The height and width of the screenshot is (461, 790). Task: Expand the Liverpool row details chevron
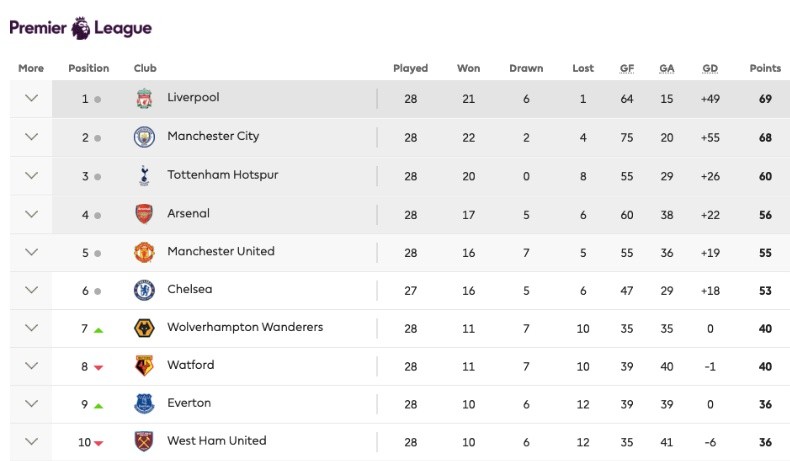click(x=31, y=98)
